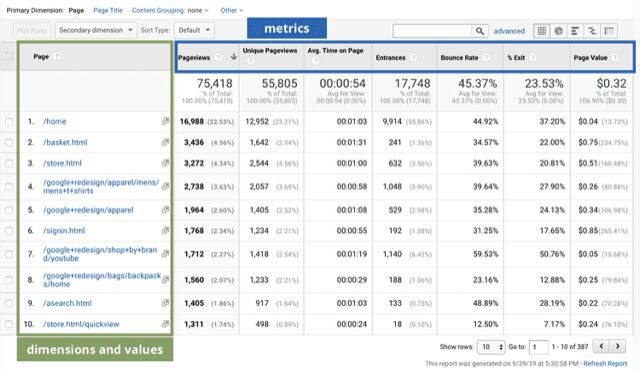Switch to performance bar view
640x370 pixels.
point(575,31)
